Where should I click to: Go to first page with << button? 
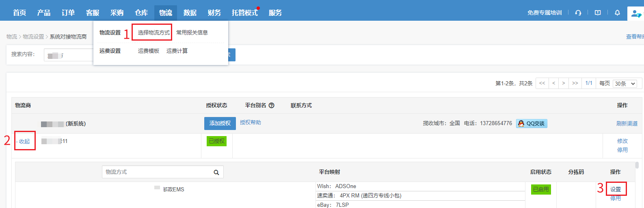tap(542, 83)
